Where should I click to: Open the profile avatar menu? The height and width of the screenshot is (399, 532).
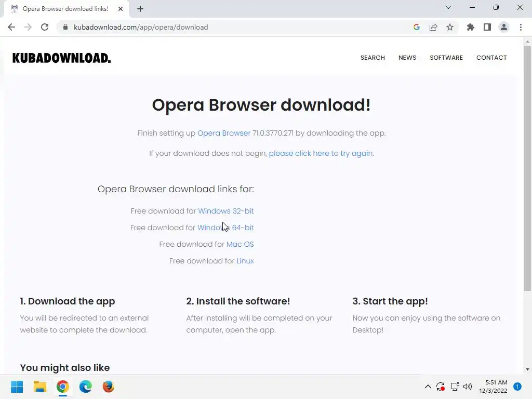click(504, 27)
